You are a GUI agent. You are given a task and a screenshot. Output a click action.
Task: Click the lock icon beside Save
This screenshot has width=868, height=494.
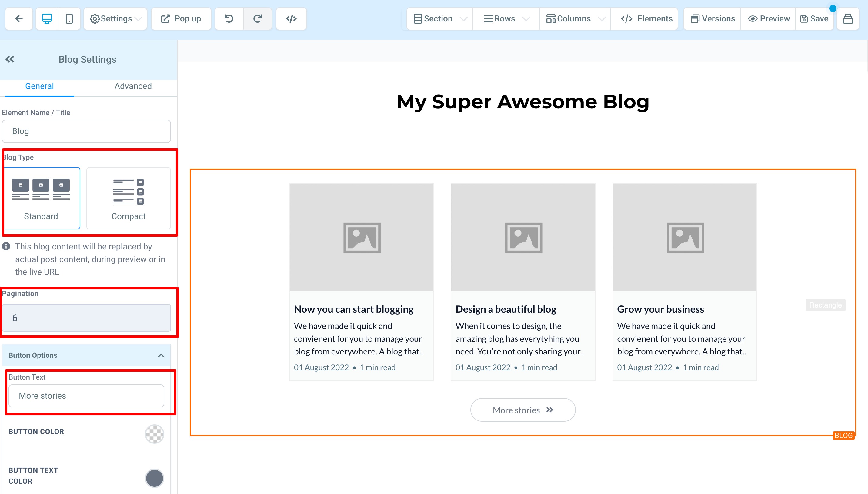click(x=848, y=19)
